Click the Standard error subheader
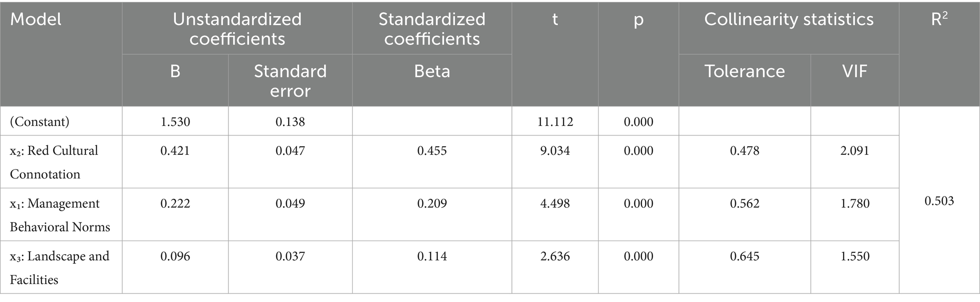 (290, 80)
